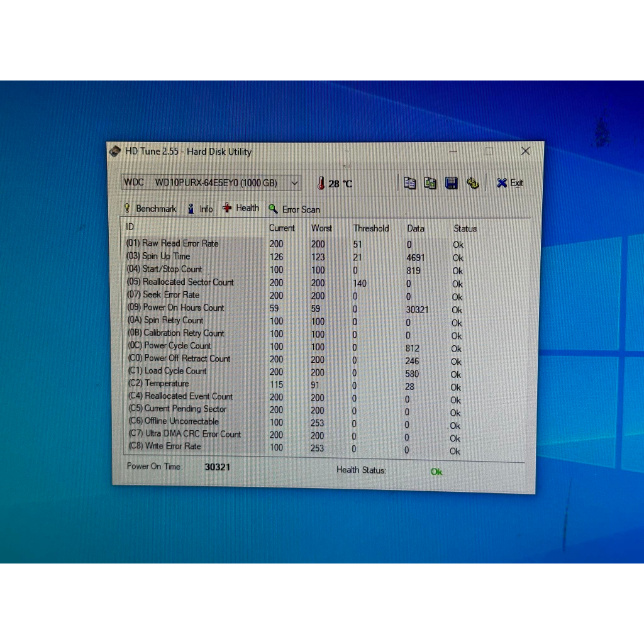The width and height of the screenshot is (644, 644).
Task: Go to the Error Scan tab
Action: 294,209
